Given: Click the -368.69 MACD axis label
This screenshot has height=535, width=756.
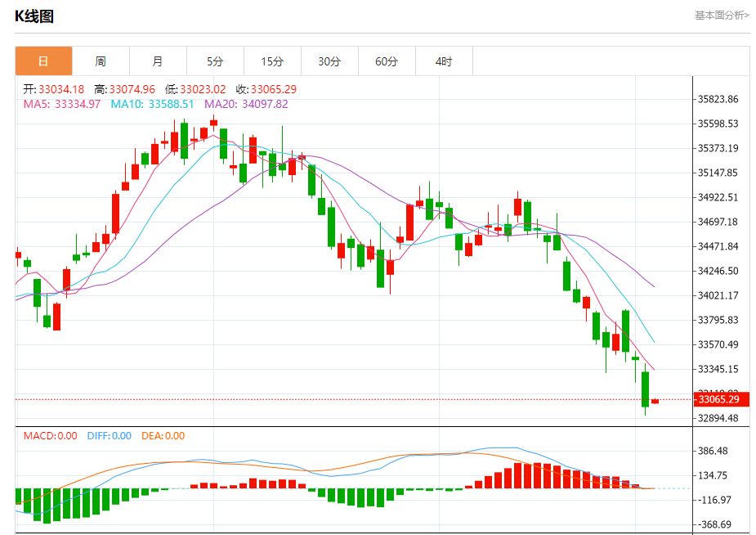Looking at the screenshot, I should coord(713,524).
